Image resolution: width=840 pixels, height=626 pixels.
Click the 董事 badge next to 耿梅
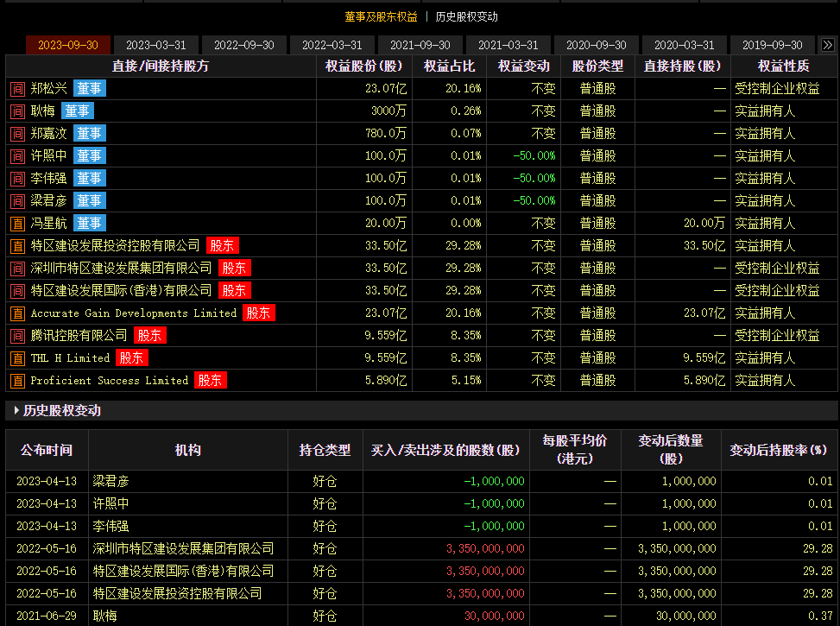point(76,111)
